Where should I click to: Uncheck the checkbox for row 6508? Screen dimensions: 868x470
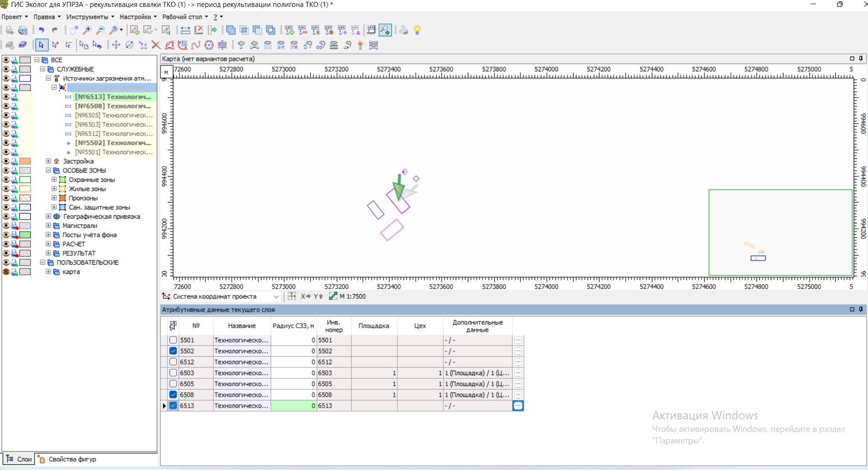(173, 395)
